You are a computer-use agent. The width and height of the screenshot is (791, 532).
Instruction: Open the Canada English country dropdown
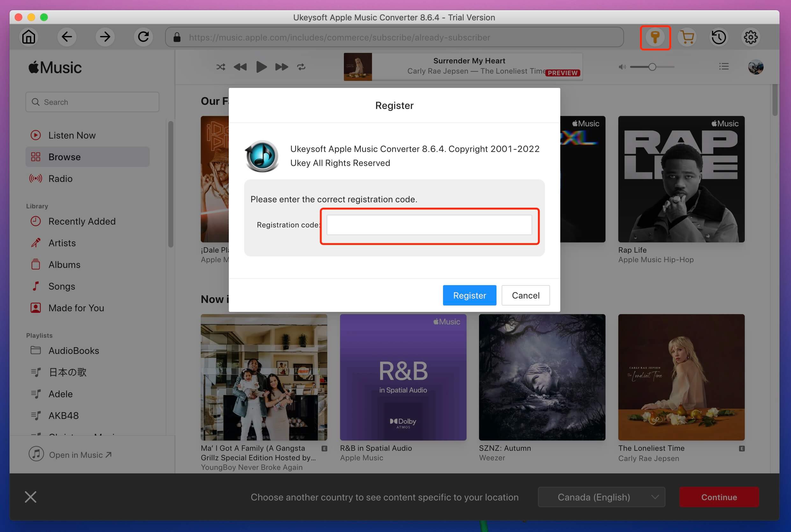click(x=602, y=497)
